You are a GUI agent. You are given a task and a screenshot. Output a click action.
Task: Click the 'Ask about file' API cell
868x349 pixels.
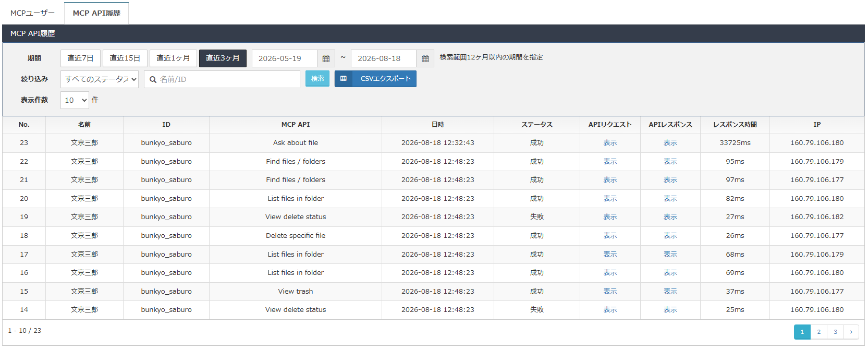[x=296, y=143]
